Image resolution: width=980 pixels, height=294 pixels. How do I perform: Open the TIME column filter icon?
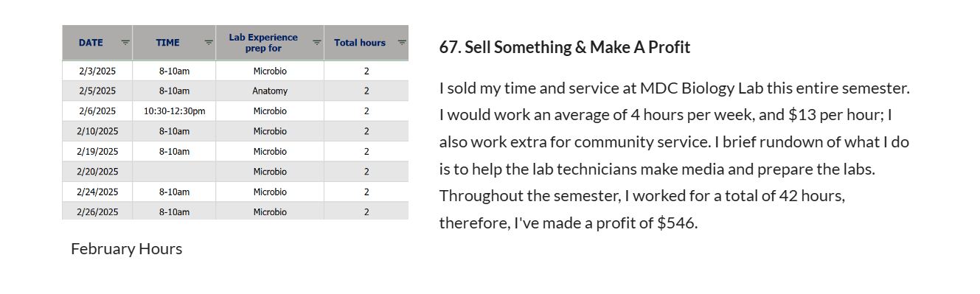click(x=209, y=43)
